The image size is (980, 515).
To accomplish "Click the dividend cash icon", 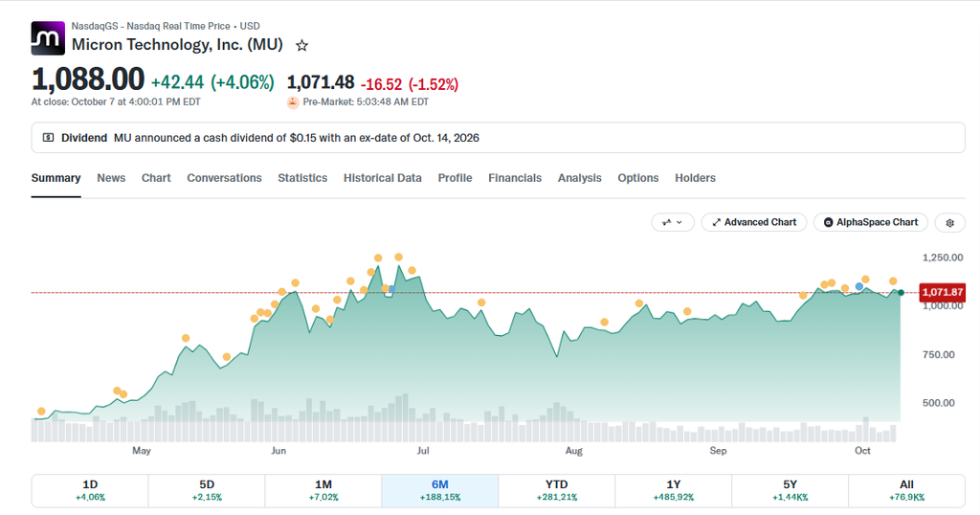I will (48, 138).
